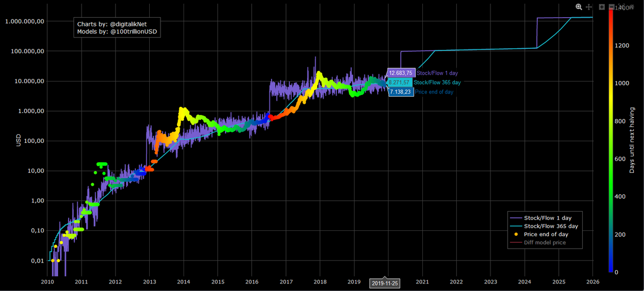Image resolution: width=644 pixels, height=291 pixels.
Task: Click the 12.683,75 hover value label
Action: (x=400, y=73)
